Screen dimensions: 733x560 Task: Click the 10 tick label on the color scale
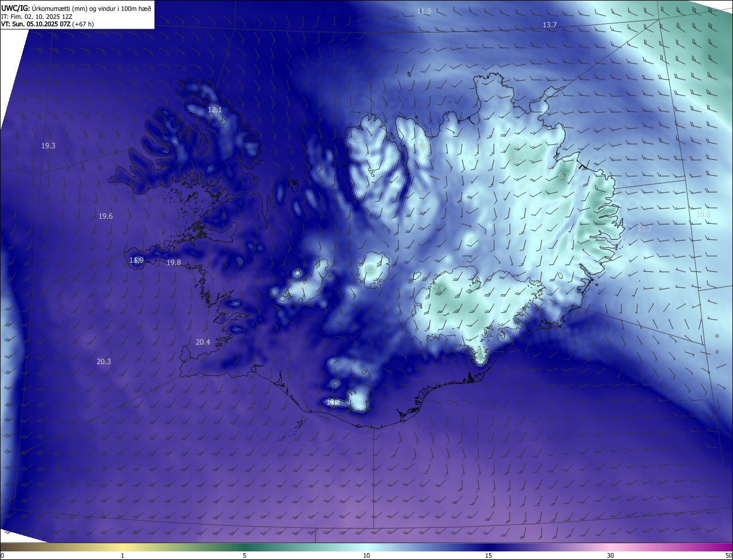366,555
